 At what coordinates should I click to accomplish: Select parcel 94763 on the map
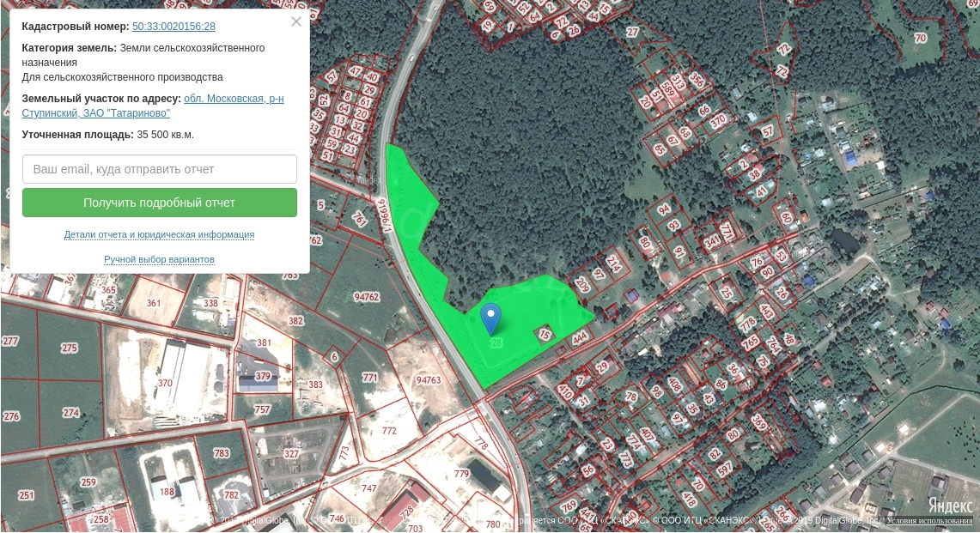(x=428, y=379)
